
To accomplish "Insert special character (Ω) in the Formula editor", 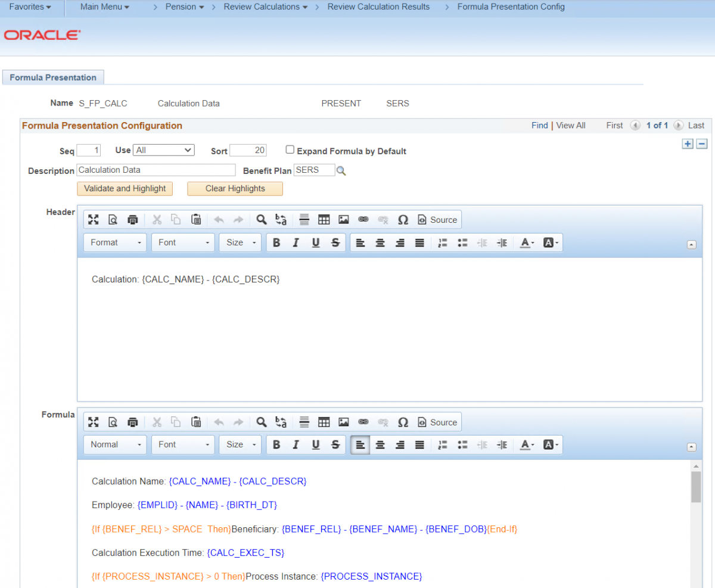I will (x=403, y=422).
